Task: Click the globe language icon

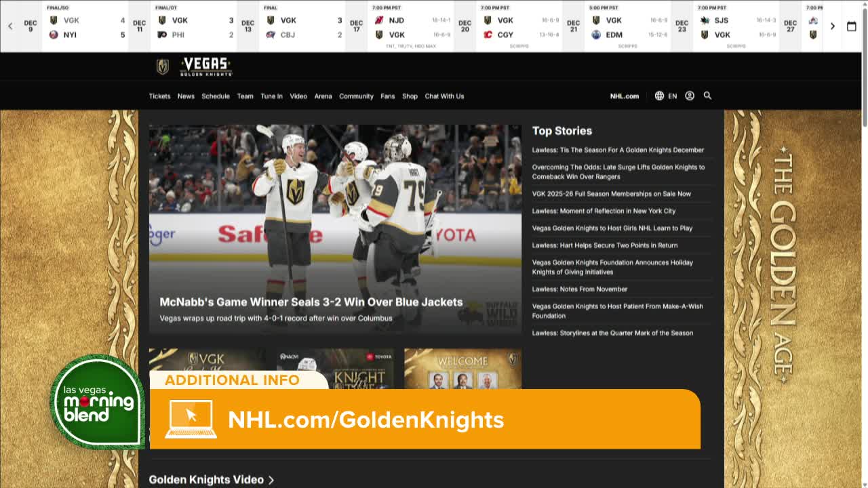Action: point(659,96)
